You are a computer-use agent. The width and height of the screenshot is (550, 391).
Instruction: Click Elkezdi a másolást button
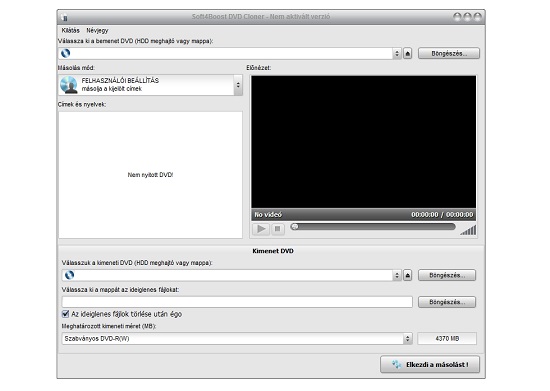(430, 365)
